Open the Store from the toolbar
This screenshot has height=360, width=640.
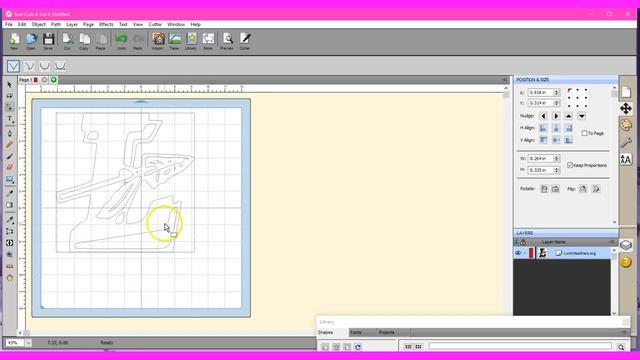click(208, 41)
